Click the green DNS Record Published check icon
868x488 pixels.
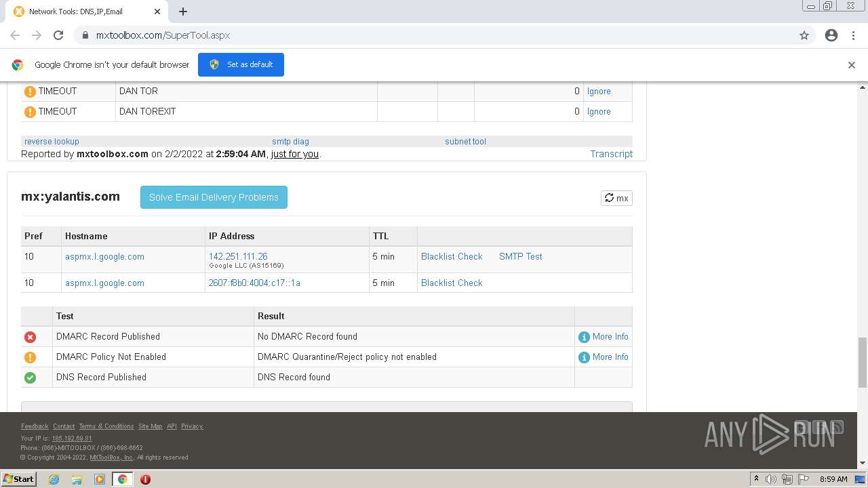[x=30, y=378]
